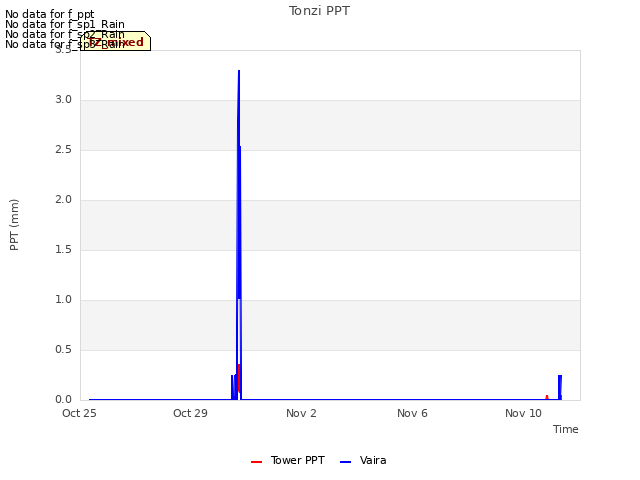
Task: Click the Nov 2 x-axis tick label
Action: pos(301,413)
